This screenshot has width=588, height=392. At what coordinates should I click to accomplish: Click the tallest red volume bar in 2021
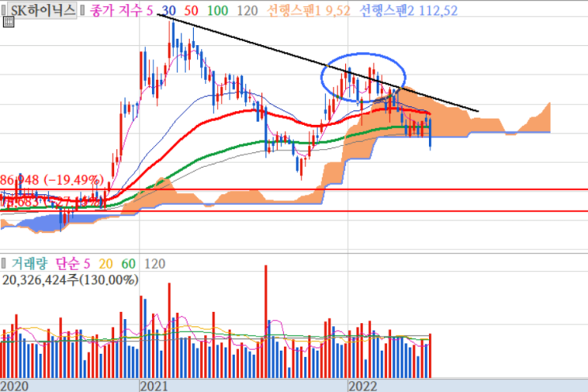pos(266,322)
